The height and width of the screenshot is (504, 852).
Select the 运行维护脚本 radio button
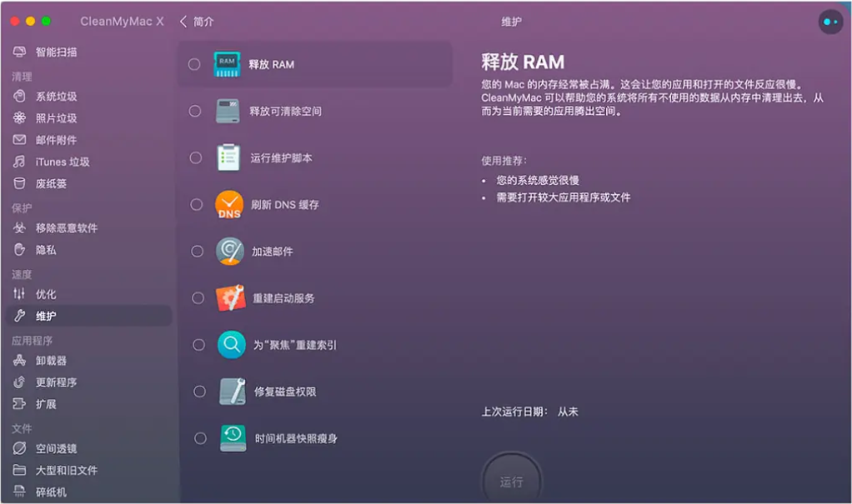tap(196, 157)
